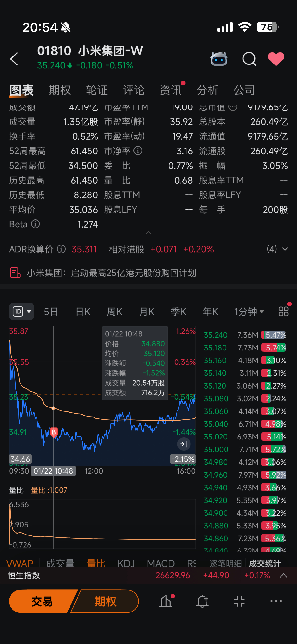Tap the cellular signal bars
297x644 pixels.
tap(225, 27)
